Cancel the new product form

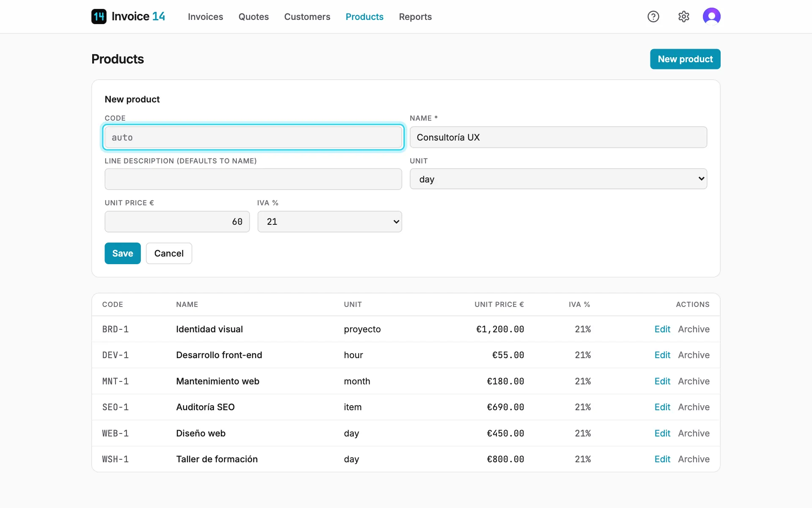coord(169,253)
